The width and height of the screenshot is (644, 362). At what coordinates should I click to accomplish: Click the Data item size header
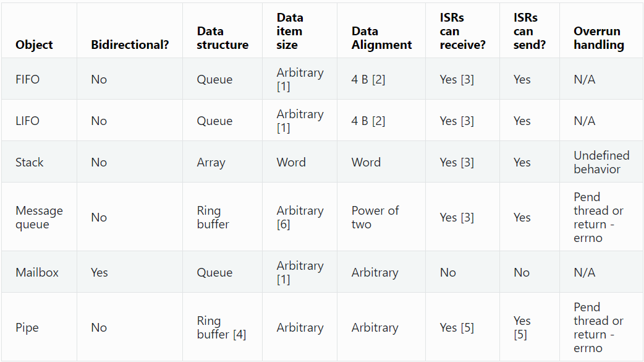click(290, 31)
